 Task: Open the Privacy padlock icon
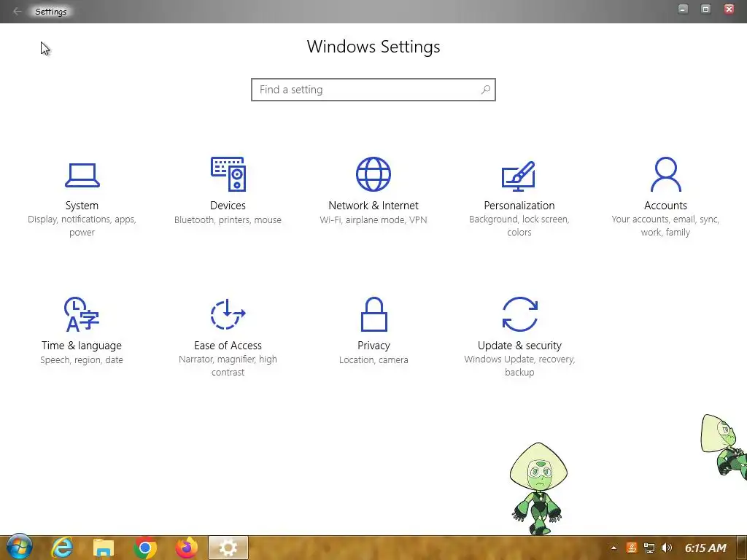pos(374,314)
